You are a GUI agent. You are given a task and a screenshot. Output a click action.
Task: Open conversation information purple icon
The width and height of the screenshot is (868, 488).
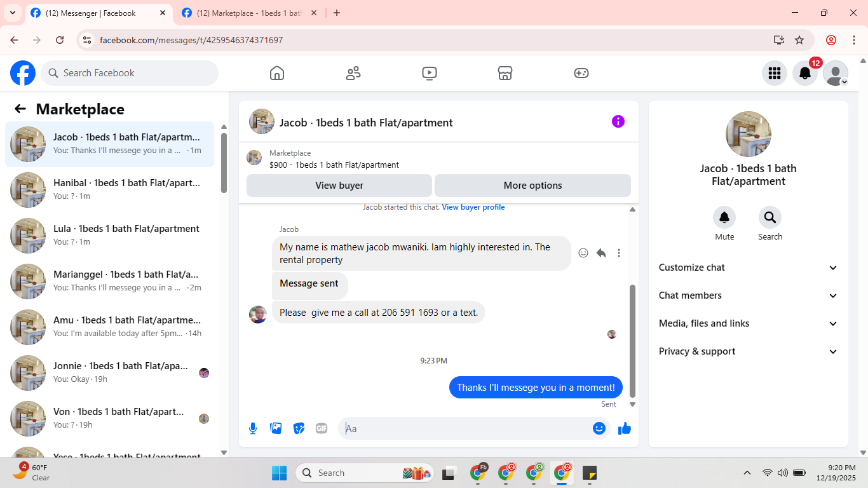(618, 121)
